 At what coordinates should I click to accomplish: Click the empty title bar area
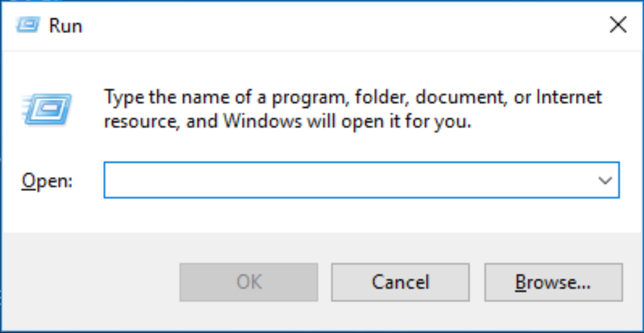331,25
